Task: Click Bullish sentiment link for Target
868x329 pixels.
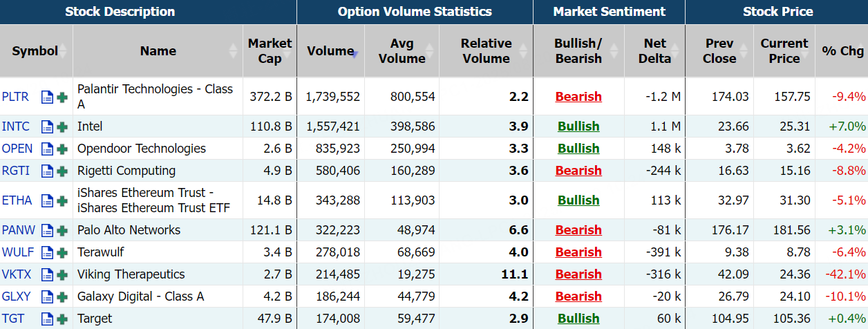Action: [578, 319]
